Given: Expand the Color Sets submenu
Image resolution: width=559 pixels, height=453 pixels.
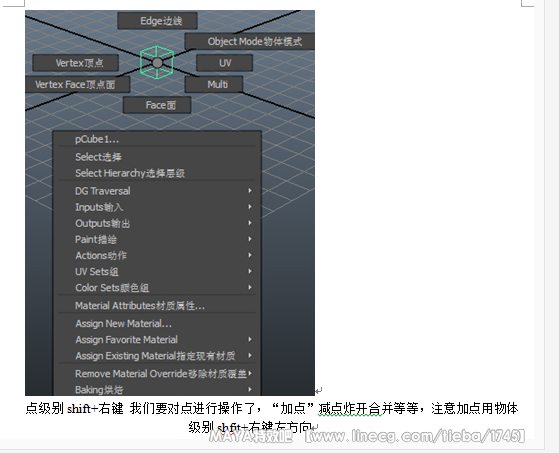Looking at the screenshot, I should [157, 288].
